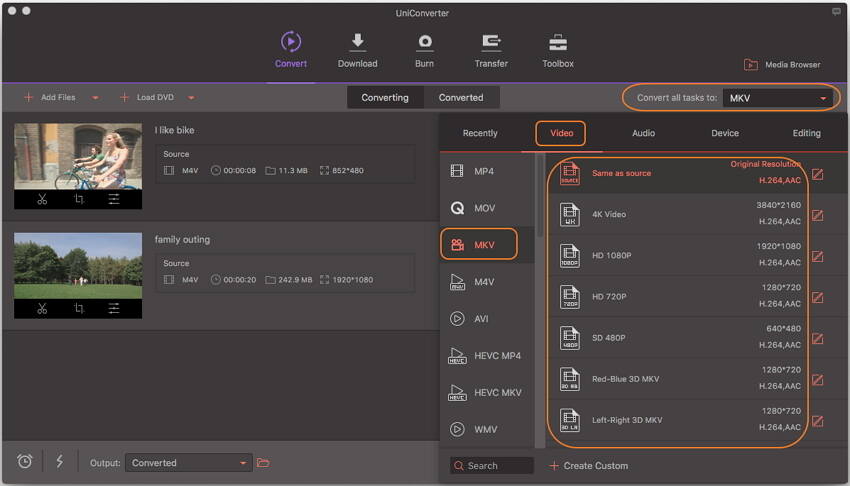Trim the I like bike video with scissors
Image resolution: width=850 pixels, height=486 pixels.
tap(42, 199)
